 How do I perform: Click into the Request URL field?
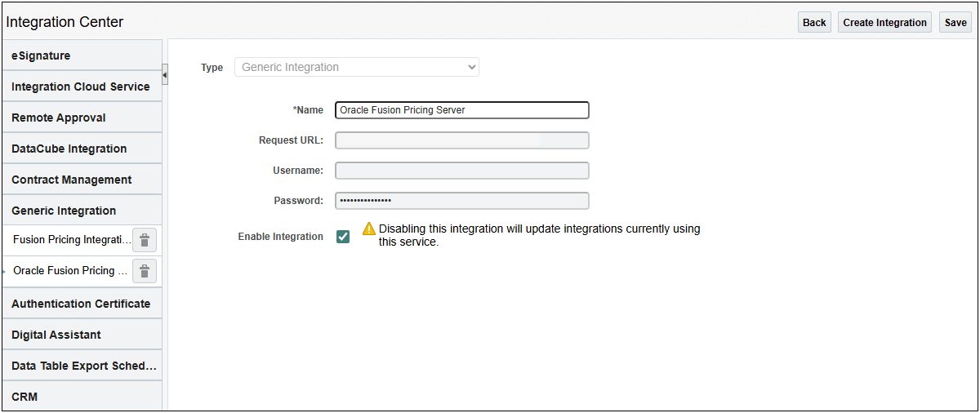[462, 140]
